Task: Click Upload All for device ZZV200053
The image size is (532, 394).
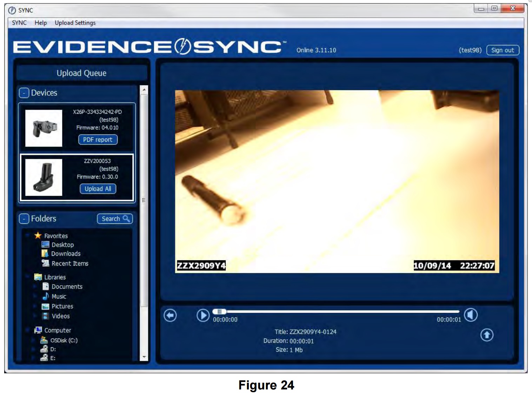Action: pos(98,189)
